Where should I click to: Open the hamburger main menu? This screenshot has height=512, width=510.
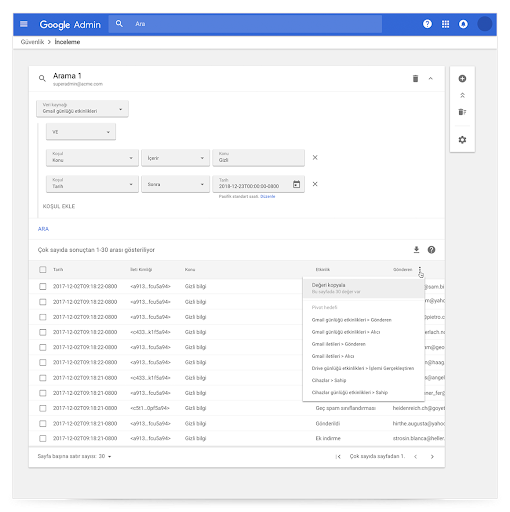pyautogui.click(x=24, y=24)
